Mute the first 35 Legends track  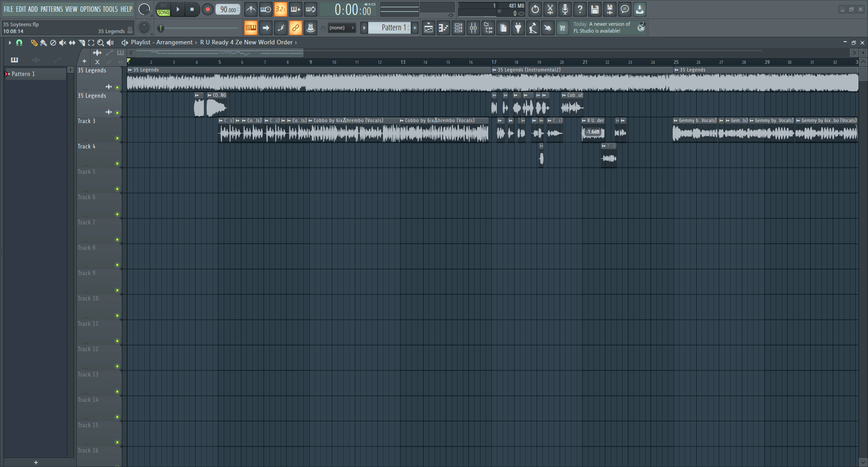coord(118,87)
